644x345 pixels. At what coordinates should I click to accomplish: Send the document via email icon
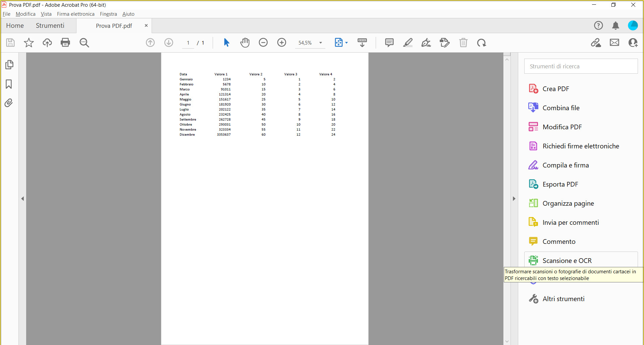[x=614, y=43]
